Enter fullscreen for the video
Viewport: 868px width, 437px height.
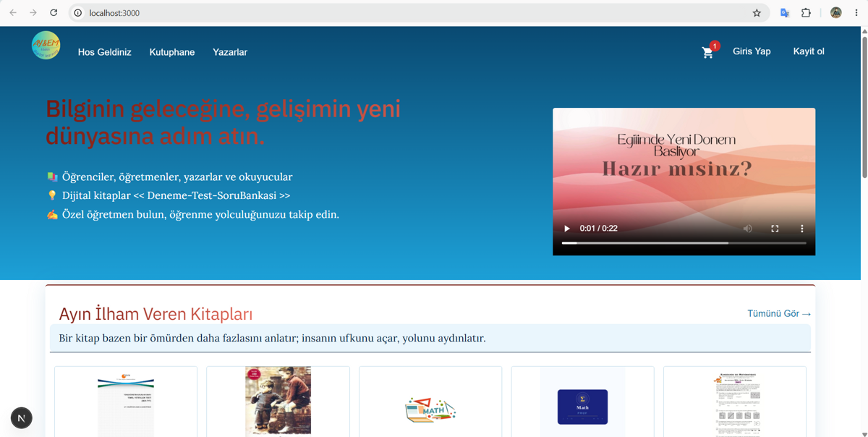tap(775, 229)
